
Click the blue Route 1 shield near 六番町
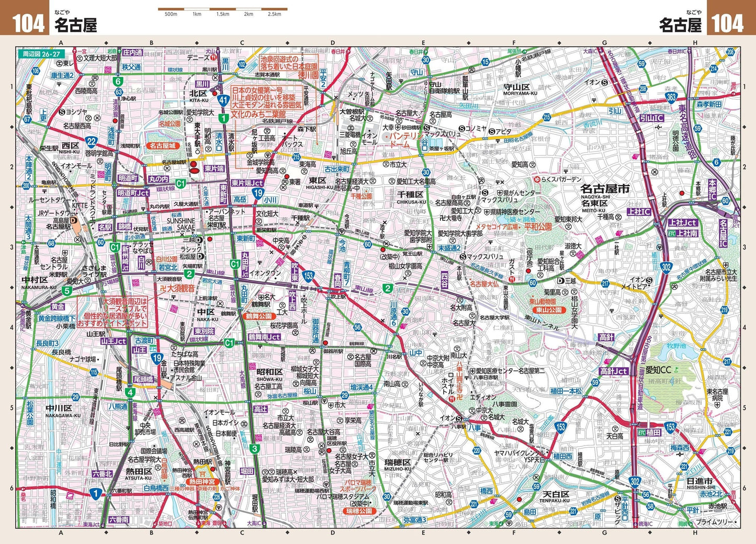(95, 493)
